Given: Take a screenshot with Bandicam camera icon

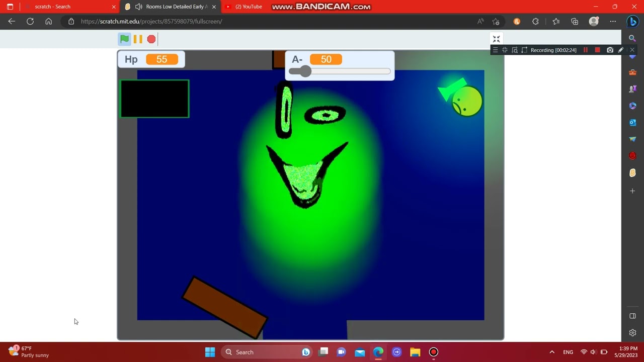Looking at the screenshot, I should (x=610, y=50).
